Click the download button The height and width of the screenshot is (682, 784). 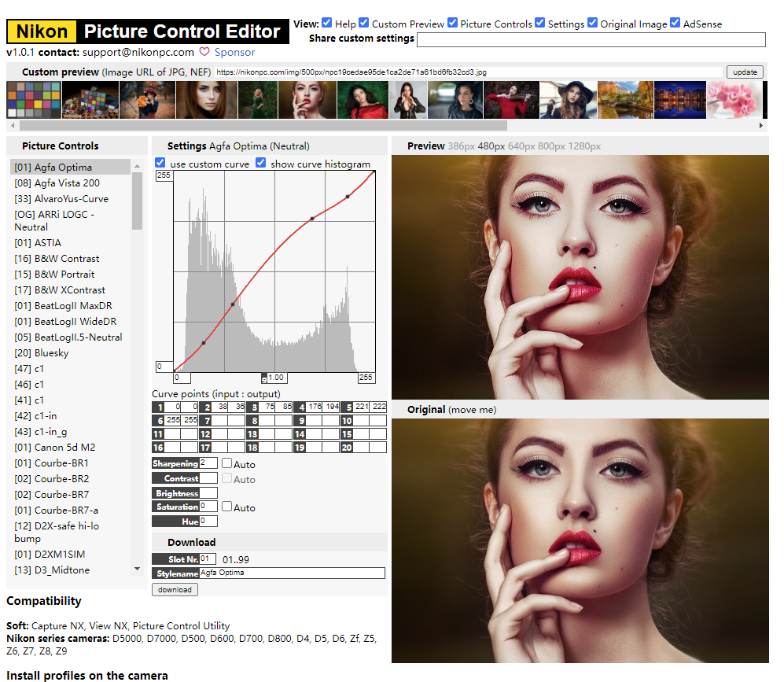coord(175,589)
